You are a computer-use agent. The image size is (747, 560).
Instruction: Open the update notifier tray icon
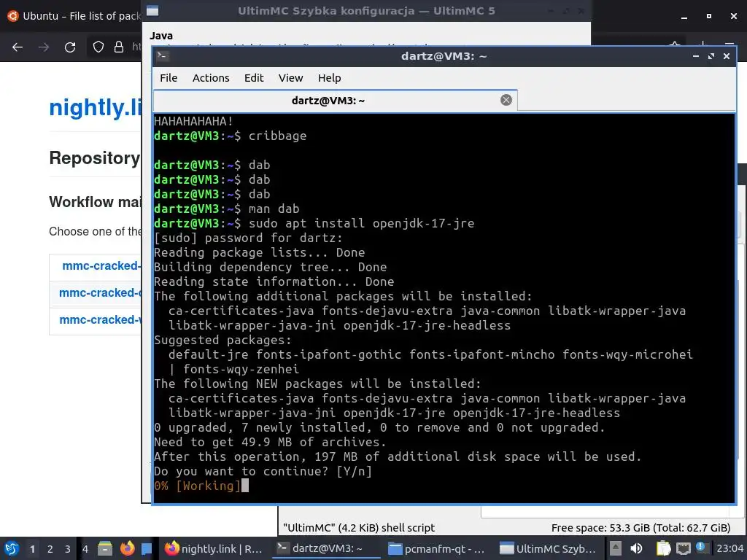click(x=700, y=547)
